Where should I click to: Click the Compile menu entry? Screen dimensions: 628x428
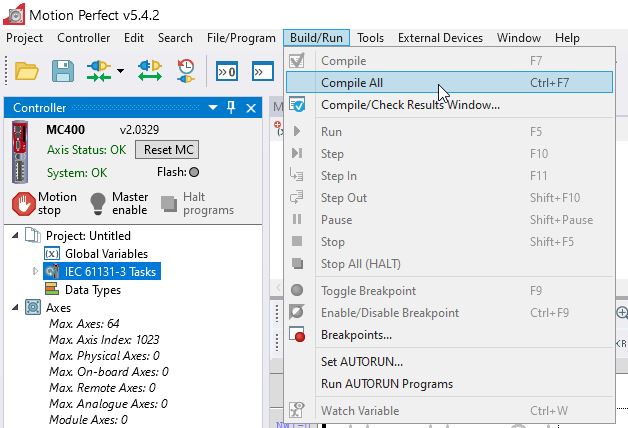[449, 61]
